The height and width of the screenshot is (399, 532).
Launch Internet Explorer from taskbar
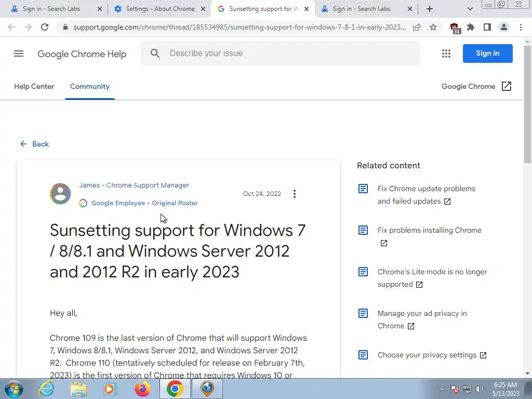tap(46, 389)
